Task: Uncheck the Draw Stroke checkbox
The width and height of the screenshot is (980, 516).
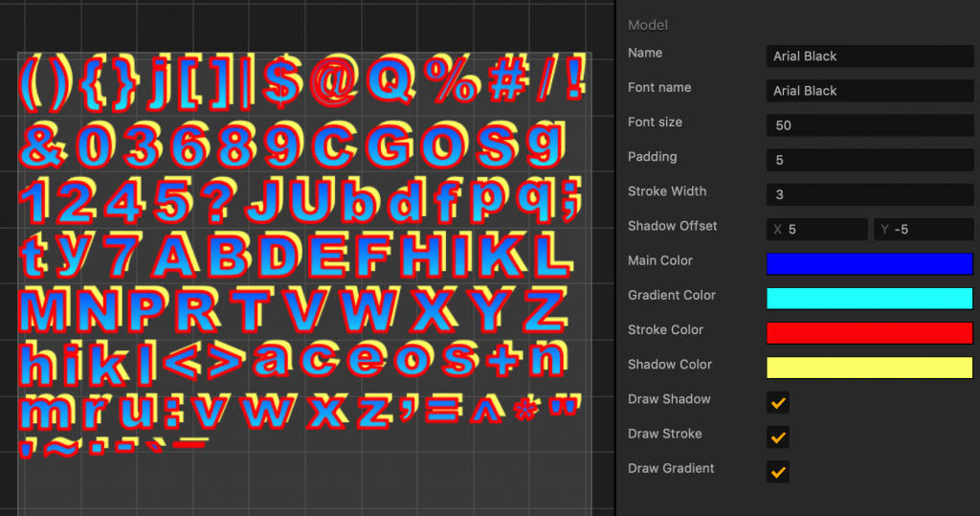Action: (x=779, y=437)
